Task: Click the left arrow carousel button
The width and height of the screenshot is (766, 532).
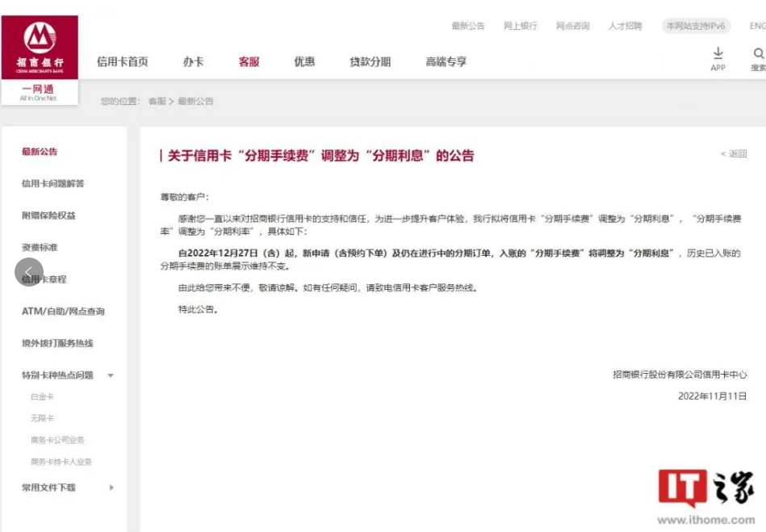Action: [28, 271]
